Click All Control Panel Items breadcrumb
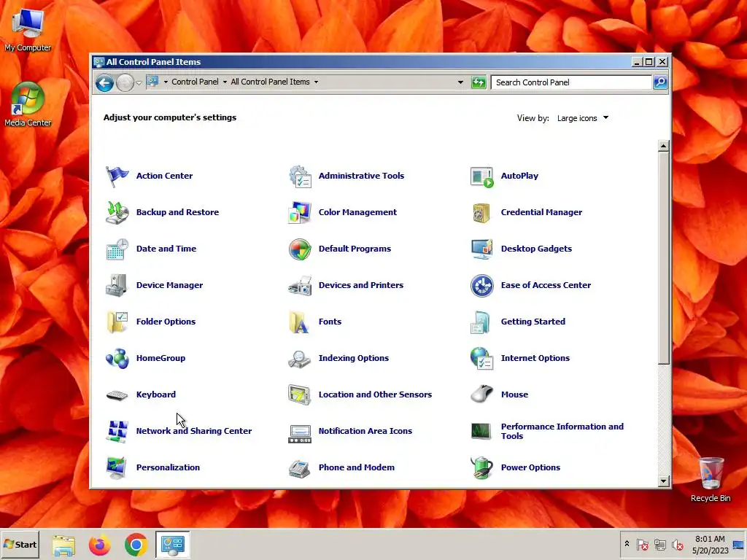 (270, 82)
